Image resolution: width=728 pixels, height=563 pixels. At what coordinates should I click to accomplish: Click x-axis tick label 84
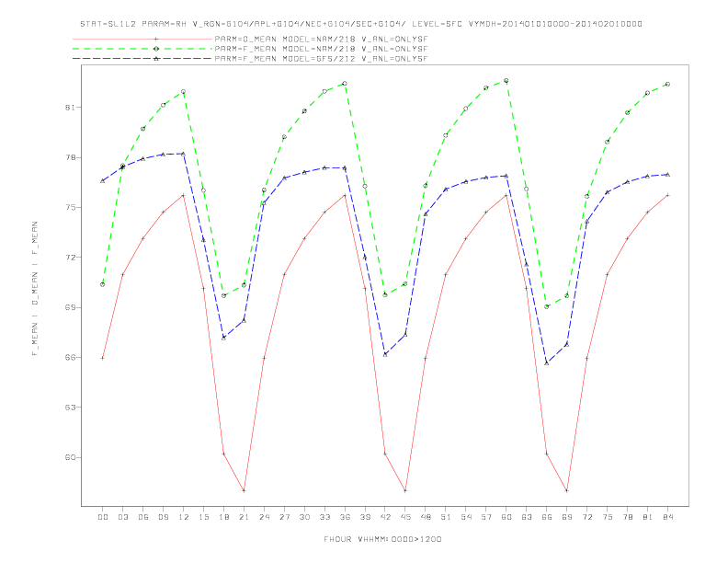point(667,517)
